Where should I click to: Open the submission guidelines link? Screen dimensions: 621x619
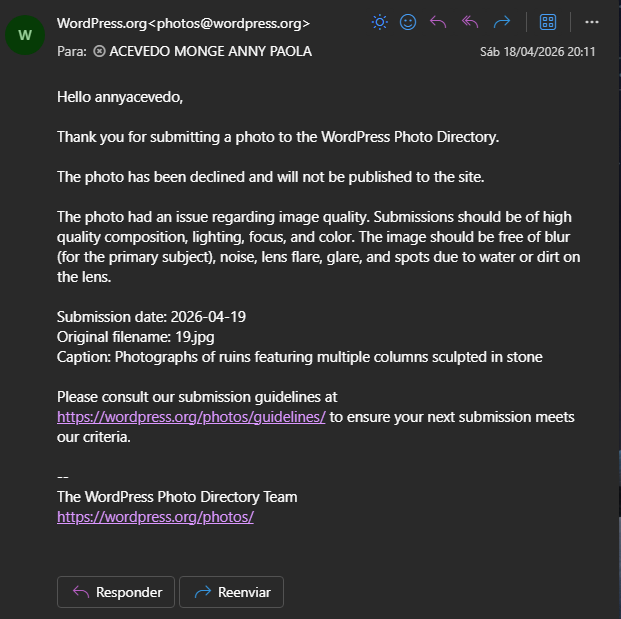tap(191, 417)
